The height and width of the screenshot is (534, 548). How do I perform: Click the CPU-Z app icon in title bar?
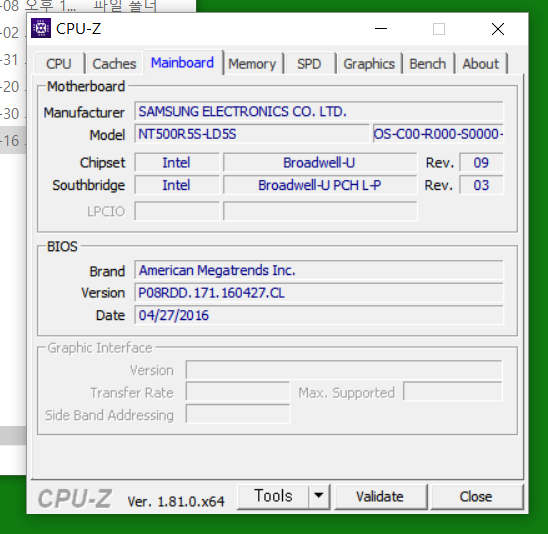coord(41,28)
